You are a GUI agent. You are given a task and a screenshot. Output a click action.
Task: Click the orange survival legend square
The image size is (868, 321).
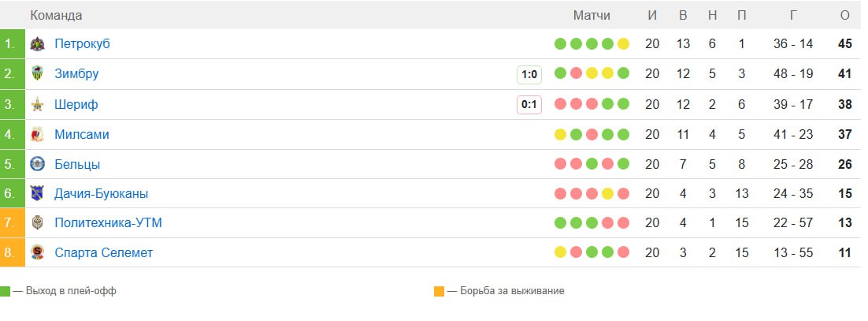[x=439, y=291]
